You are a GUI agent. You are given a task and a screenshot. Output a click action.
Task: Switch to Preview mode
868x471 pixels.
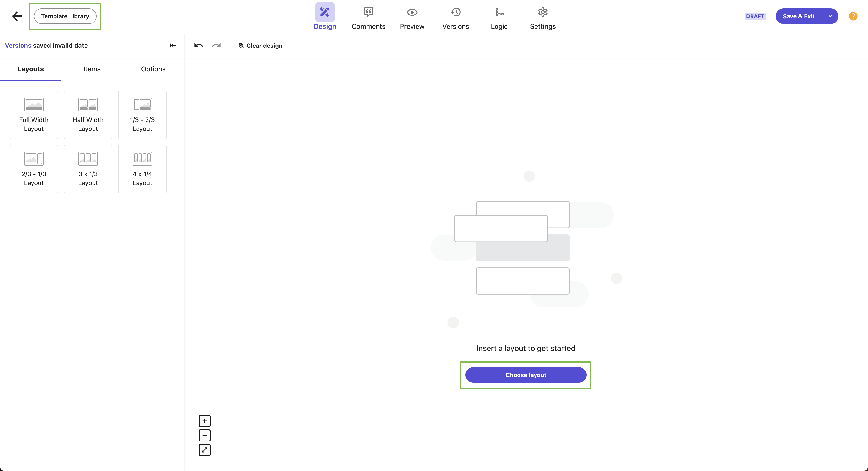(x=412, y=18)
